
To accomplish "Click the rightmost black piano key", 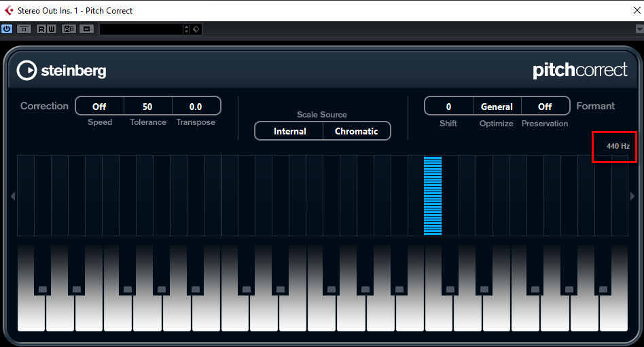I will (x=603, y=270).
